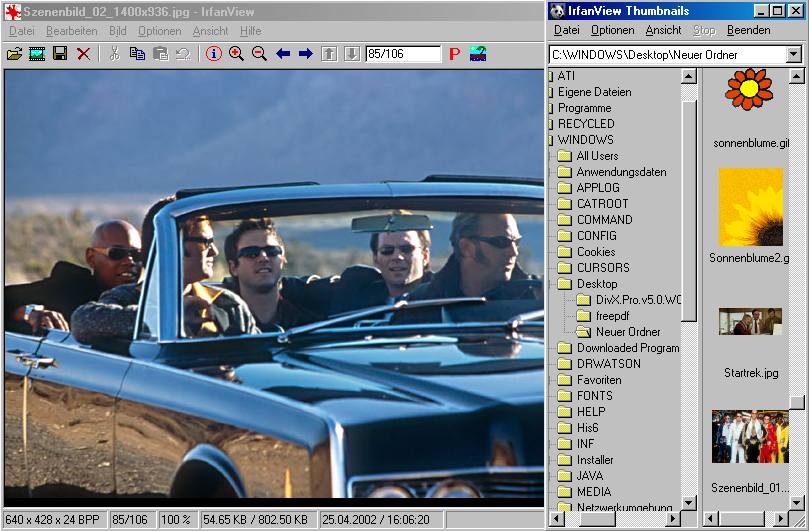Click the 25.04.2002 / 16:06:20 date status
809x531 pixels.
pyautogui.click(x=376, y=520)
